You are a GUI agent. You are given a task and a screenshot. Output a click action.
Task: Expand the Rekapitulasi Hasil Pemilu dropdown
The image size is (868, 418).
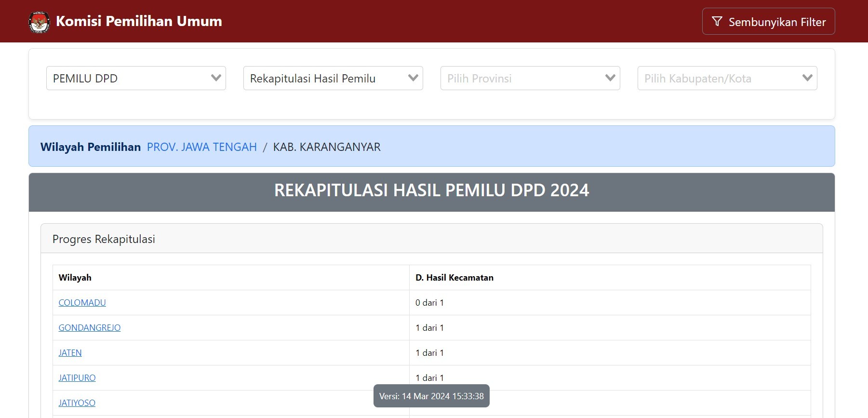328,78
